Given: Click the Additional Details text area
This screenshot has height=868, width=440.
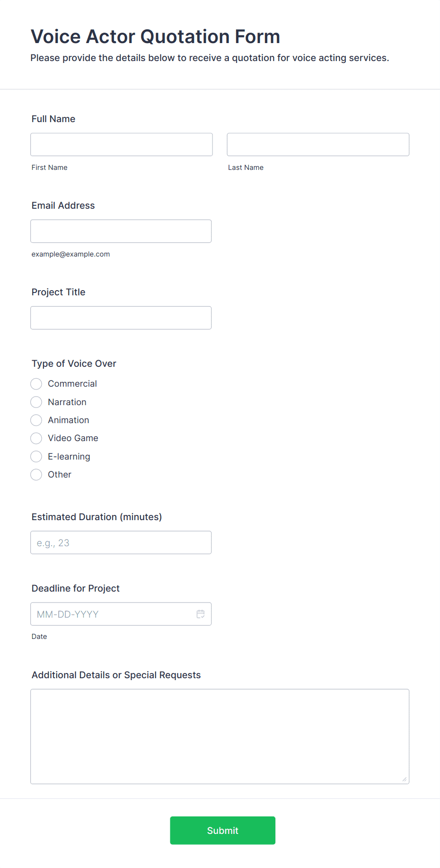Looking at the screenshot, I should click(x=220, y=736).
